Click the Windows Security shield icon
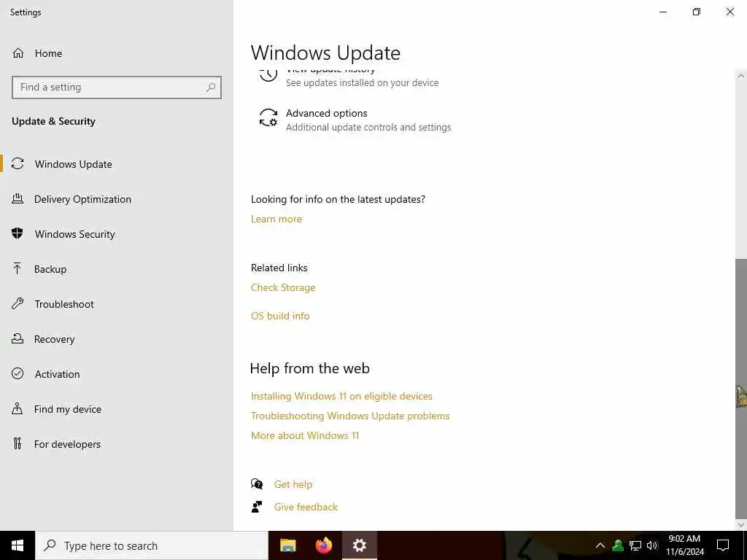The width and height of the screenshot is (747, 560). (18, 234)
